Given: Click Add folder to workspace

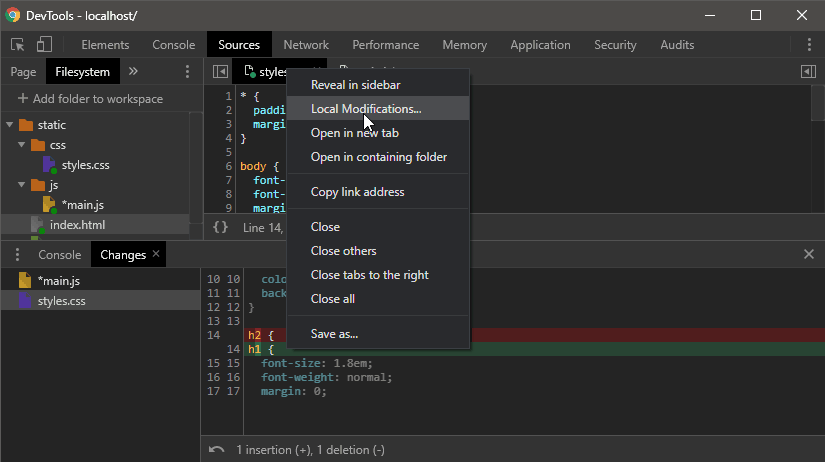Looking at the screenshot, I should coord(90,99).
